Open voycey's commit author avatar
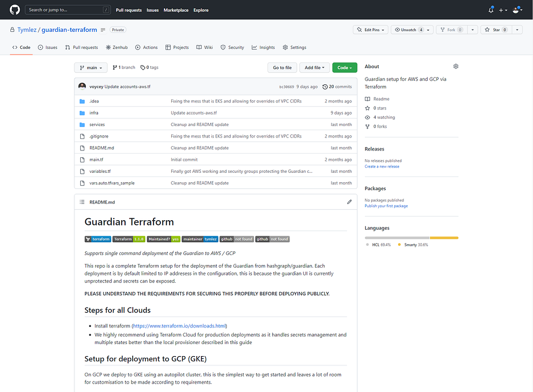Screen dimensions: 533x392 click(82, 86)
